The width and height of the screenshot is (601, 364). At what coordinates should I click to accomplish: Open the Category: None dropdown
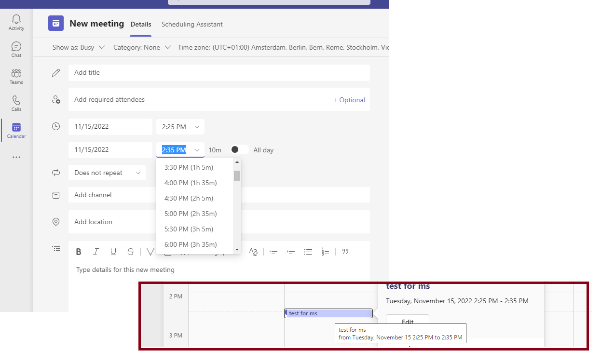[142, 47]
